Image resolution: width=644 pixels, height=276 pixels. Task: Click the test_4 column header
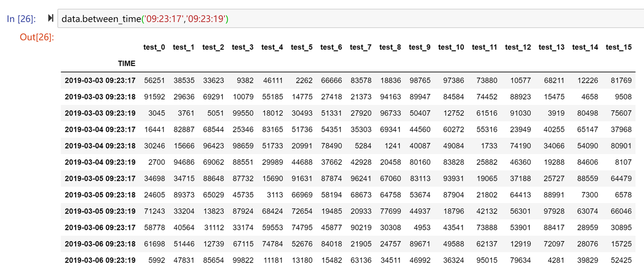272,47
